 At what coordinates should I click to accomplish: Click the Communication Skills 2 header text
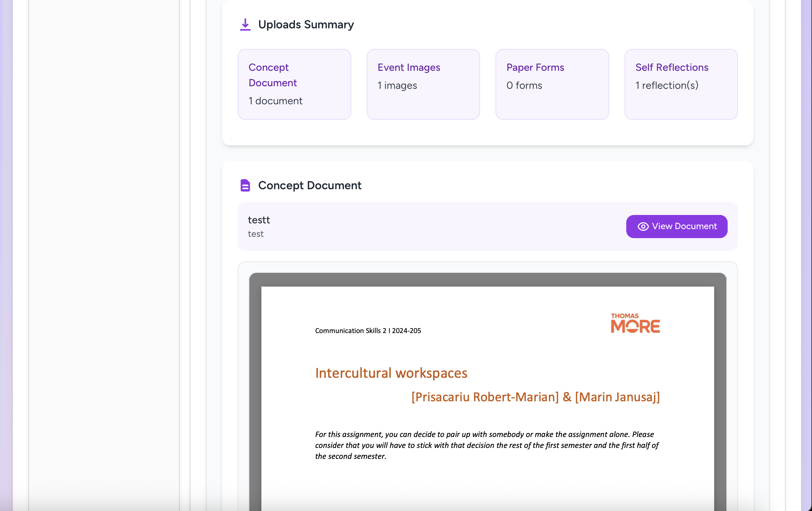click(x=368, y=331)
